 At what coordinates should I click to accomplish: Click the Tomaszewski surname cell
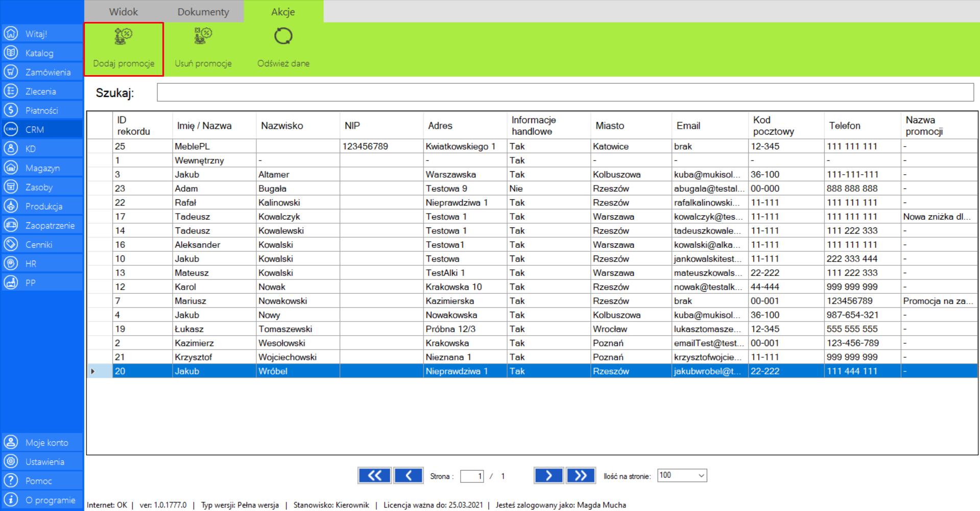point(298,329)
